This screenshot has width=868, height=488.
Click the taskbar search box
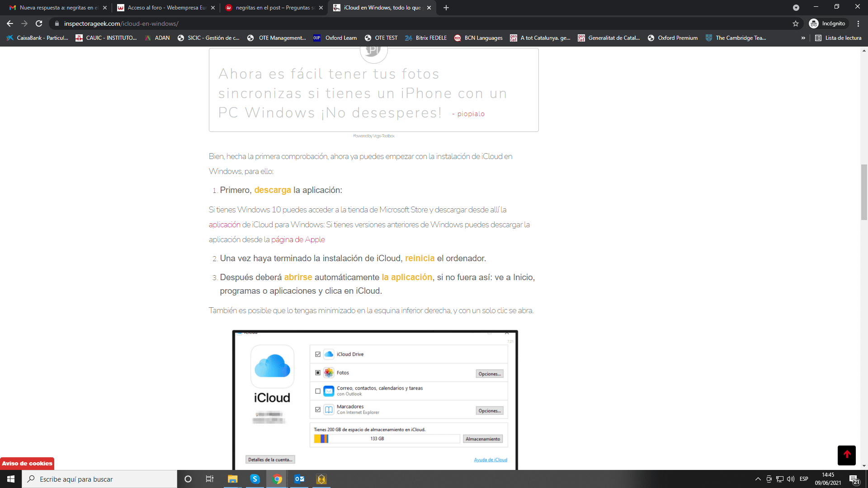click(99, 479)
